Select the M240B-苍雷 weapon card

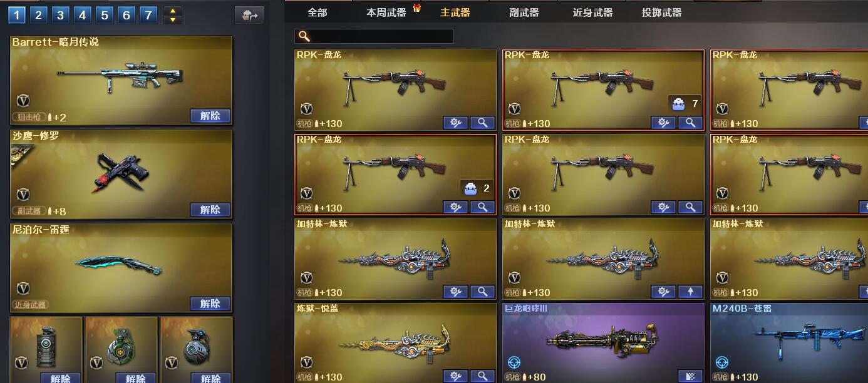(x=788, y=343)
